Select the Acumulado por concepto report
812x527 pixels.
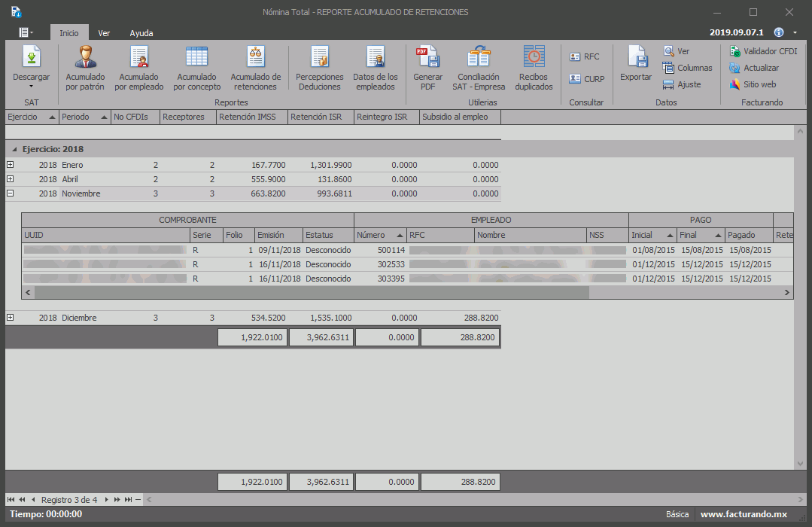pyautogui.click(x=196, y=59)
